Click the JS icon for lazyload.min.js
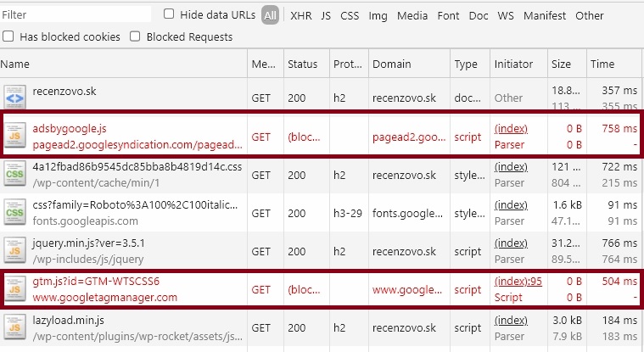Viewport: 644px width, 352px height. tap(14, 326)
